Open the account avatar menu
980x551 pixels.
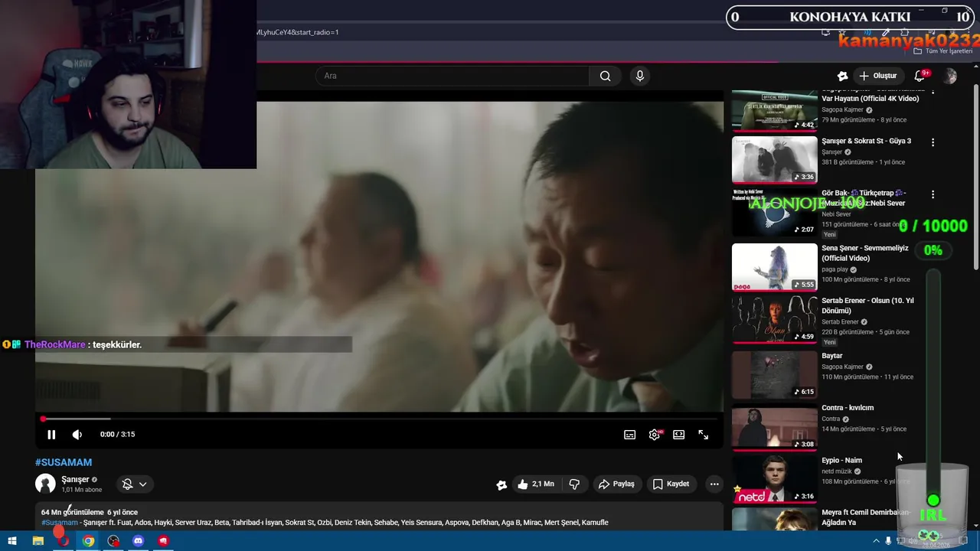click(x=950, y=76)
